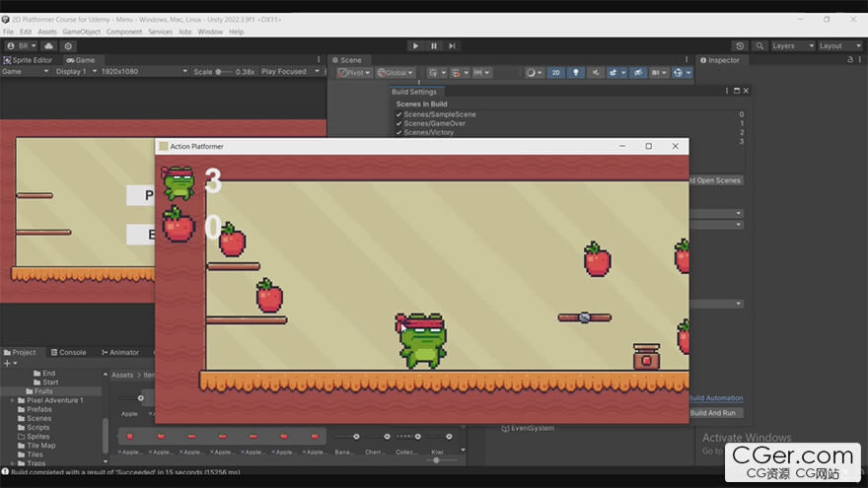Adjust the Game view Scale slider
Screen dimensions: 868x488
click(223, 72)
